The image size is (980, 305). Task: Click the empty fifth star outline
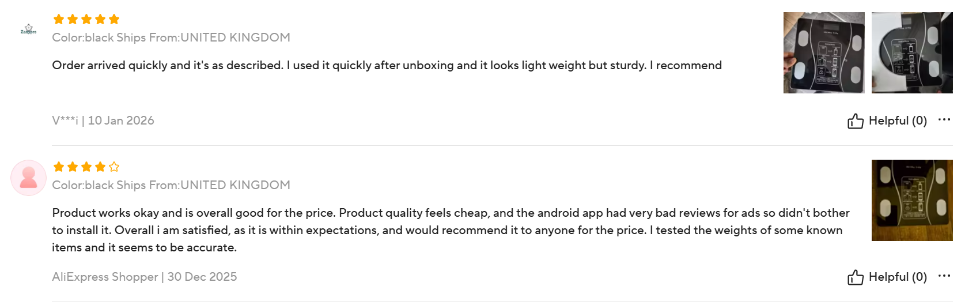114,167
